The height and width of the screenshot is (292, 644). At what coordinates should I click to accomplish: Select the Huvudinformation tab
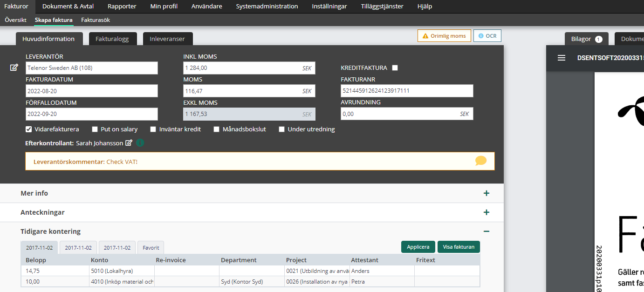click(x=48, y=39)
